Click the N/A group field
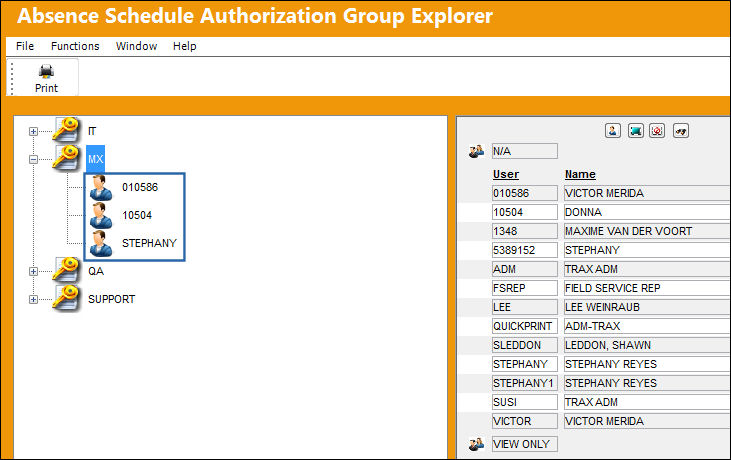This screenshot has height=460, width=731. (x=524, y=151)
